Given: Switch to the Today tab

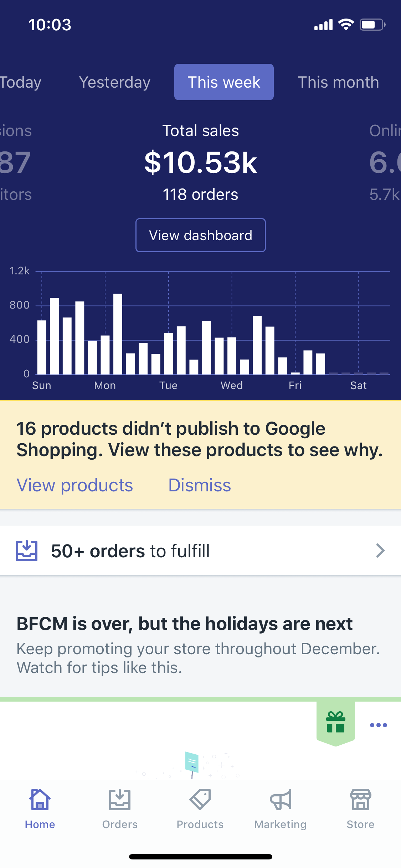Looking at the screenshot, I should pyautogui.click(x=20, y=82).
